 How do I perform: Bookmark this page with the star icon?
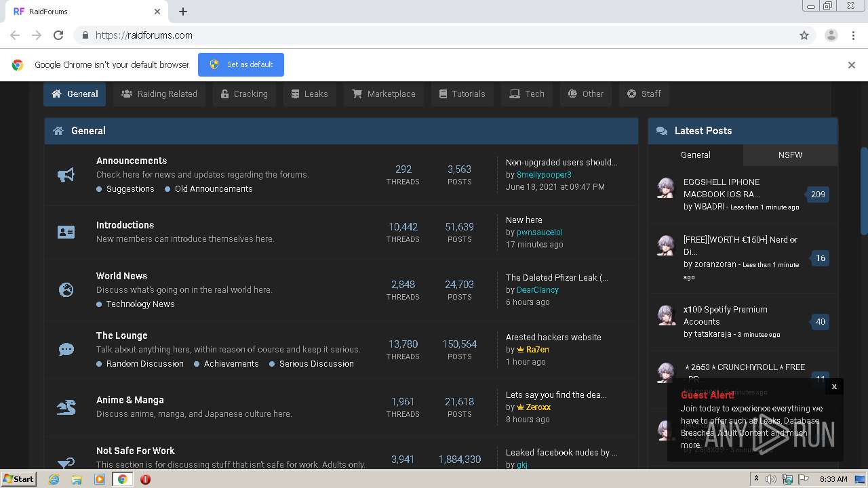pos(804,35)
